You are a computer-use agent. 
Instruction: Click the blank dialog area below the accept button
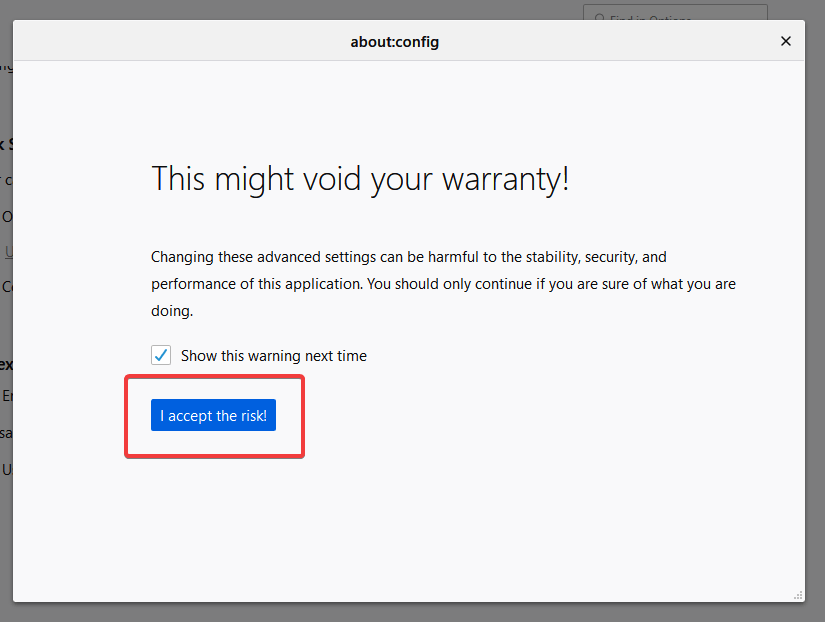click(400, 520)
